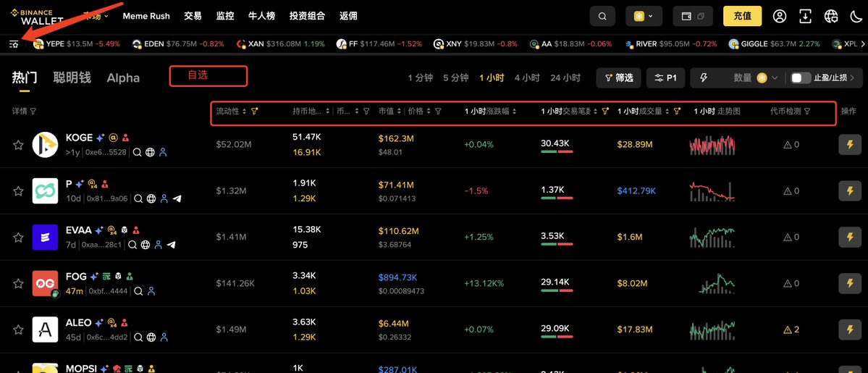Open the watchlist settings icon left of the ticker
Viewport: 868px width, 373px height.
14,43
